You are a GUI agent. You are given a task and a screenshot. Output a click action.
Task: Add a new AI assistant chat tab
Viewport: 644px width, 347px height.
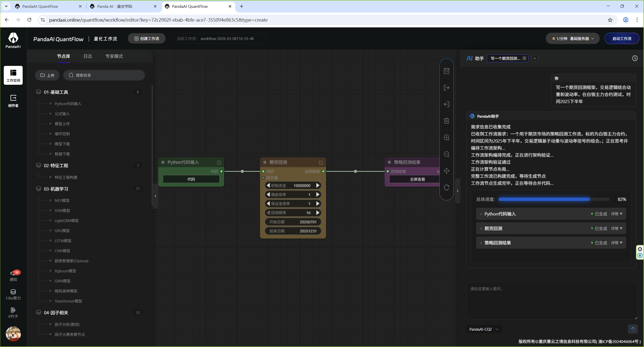(x=535, y=58)
